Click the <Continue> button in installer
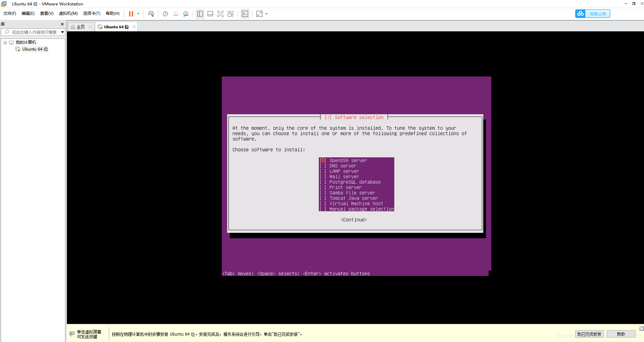644x342 pixels. click(x=354, y=220)
